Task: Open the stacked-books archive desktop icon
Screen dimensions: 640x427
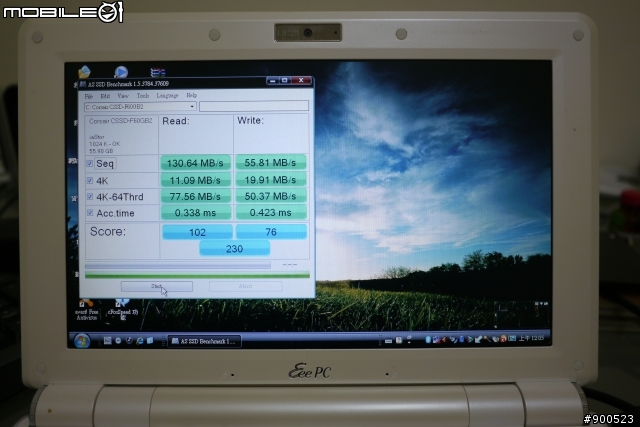Action: pos(158,73)
